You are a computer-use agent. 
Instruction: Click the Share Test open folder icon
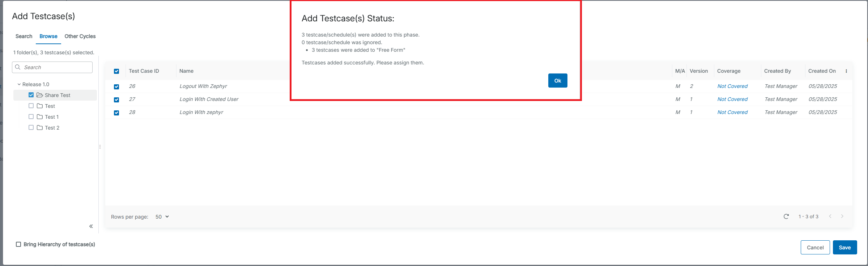pyautogui.click(x=40, y=95)
